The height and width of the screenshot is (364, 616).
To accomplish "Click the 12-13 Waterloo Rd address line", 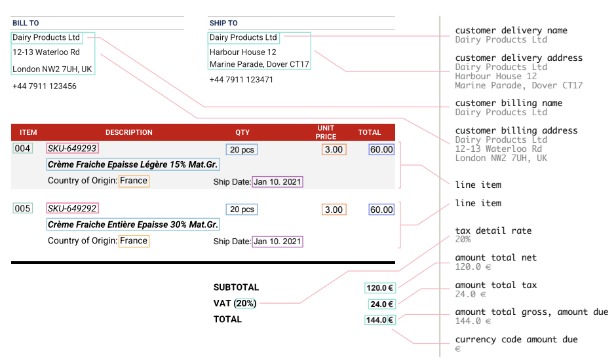I will 46,52.
